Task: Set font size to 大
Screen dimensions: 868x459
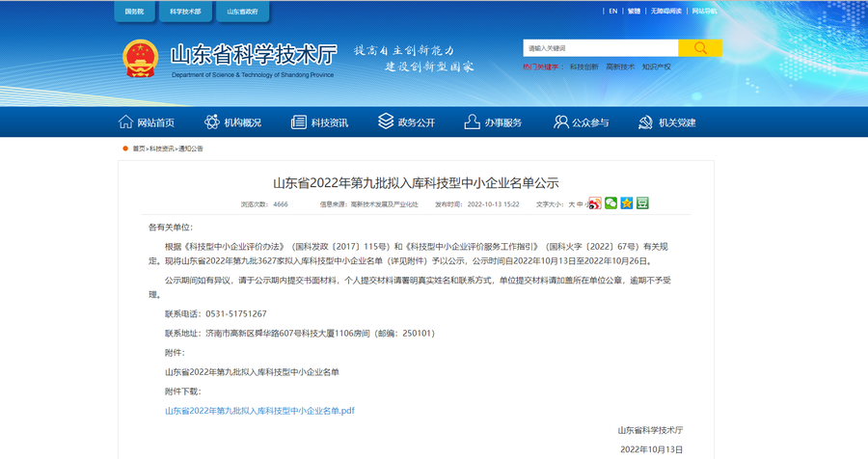Action: (571, 204)
